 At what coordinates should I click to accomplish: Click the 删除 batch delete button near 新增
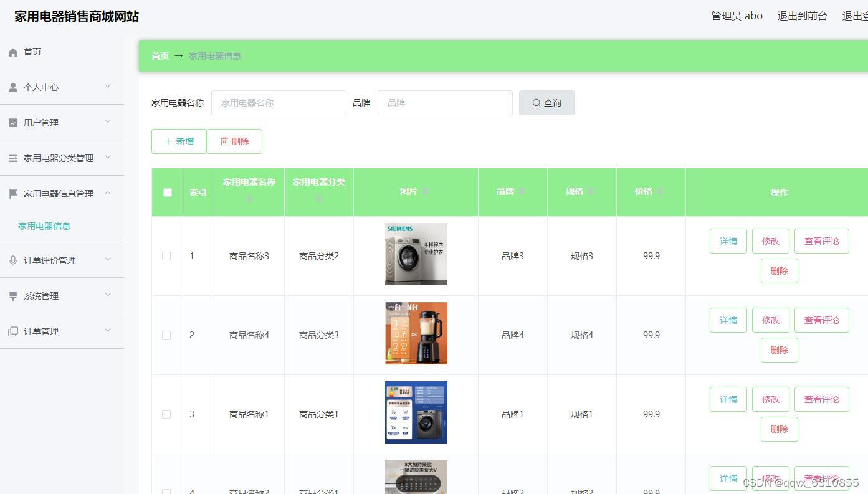click(234, 141)
